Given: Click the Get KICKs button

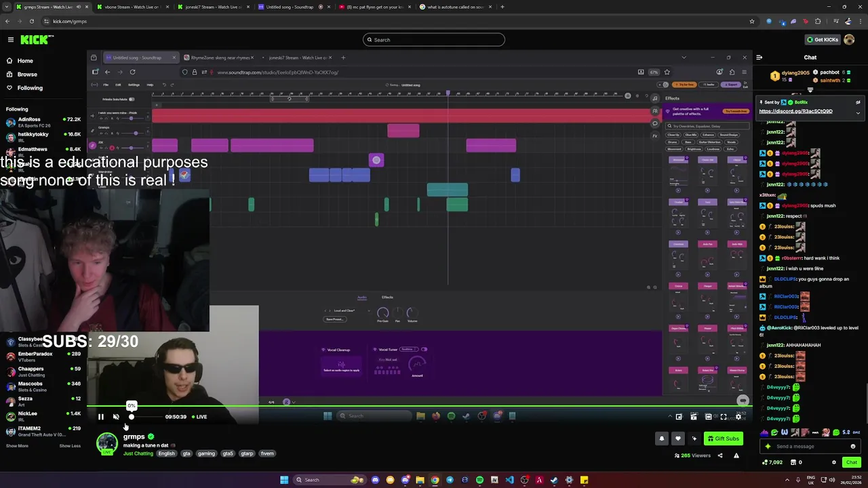Looking at the screenshot, I should [x=823, y=40].
